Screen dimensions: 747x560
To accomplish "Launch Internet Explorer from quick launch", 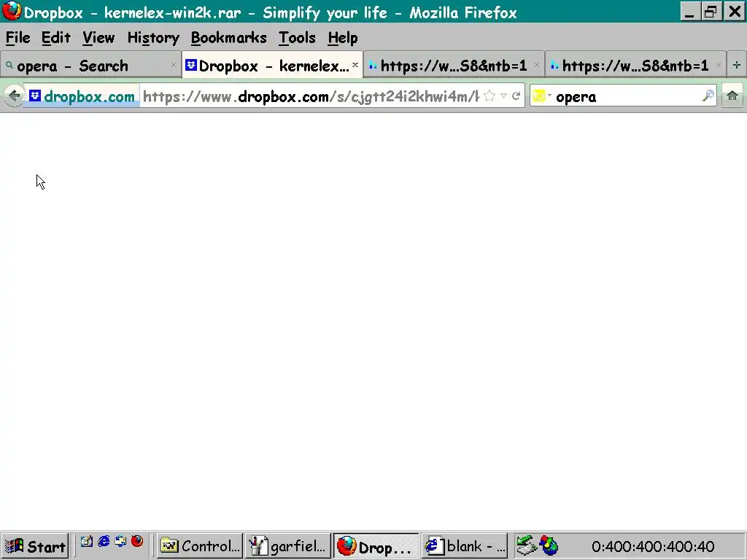I will click(104, 542).
